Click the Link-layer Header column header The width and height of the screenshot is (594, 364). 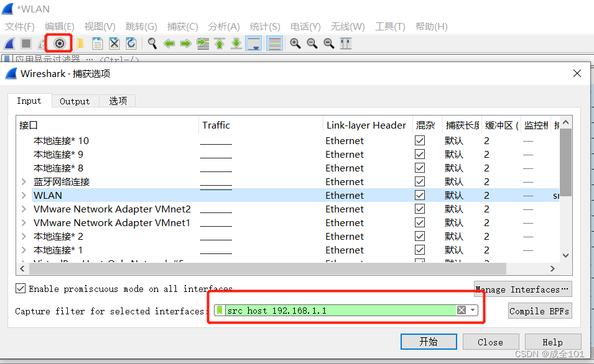click(x=366, y=125)
